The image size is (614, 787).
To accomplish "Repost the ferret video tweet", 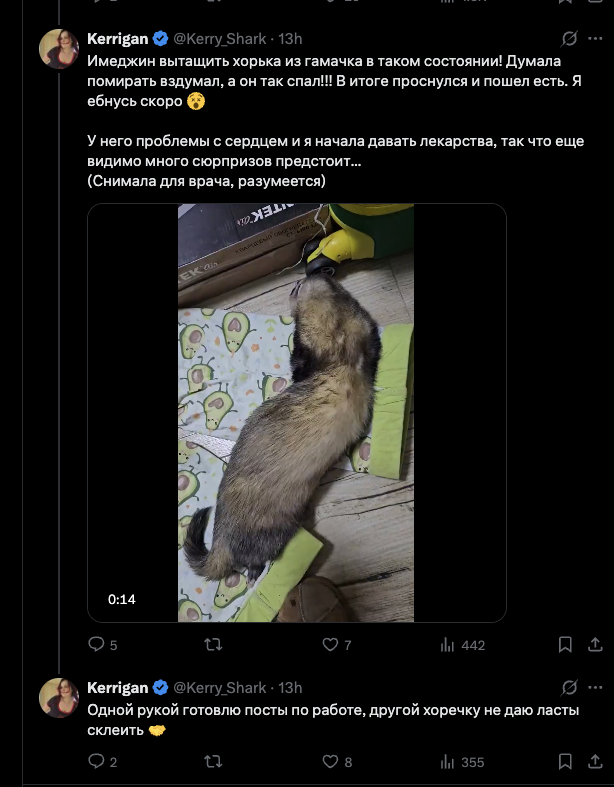I will (x=212, y=645).
